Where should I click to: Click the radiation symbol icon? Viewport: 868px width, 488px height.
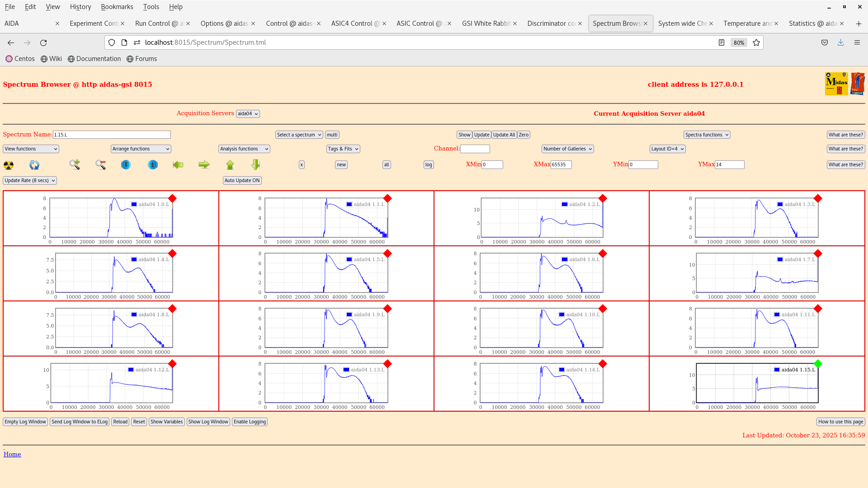pyautogui.click(x=8, y=165)
